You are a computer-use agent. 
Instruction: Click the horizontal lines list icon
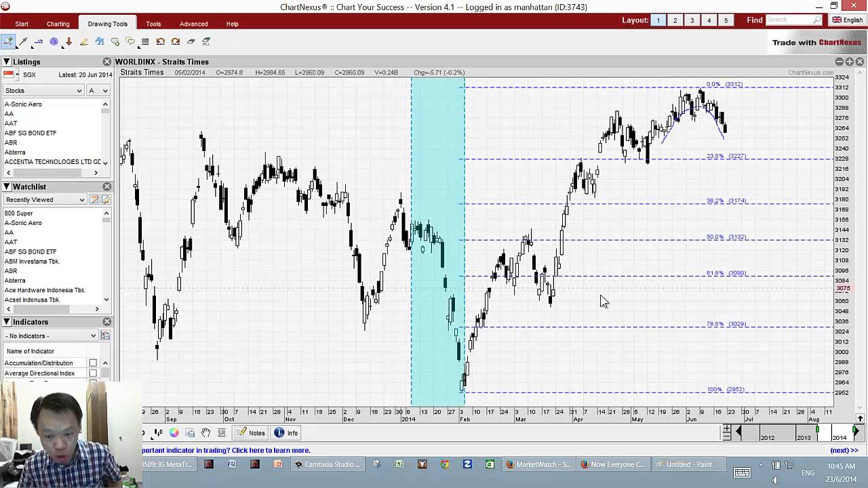pos(145,42)
